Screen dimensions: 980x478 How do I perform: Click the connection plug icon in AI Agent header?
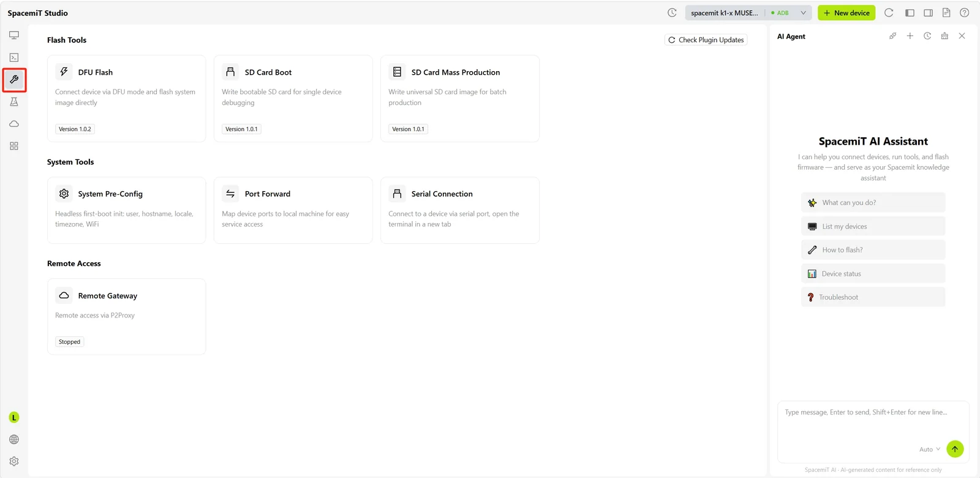[x=893, y=36]
